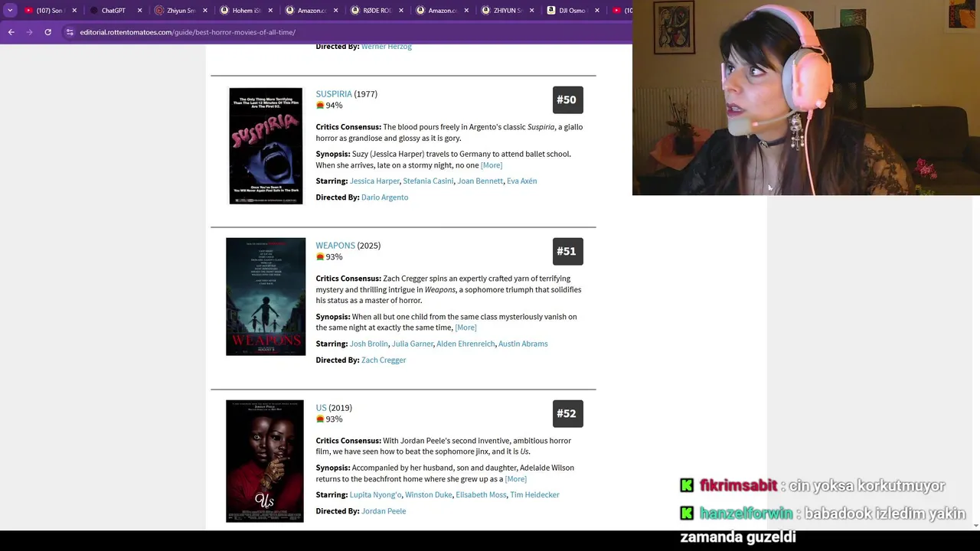Screen dimensions: 980x551
Task: Switch to the ChatGPT tab
Action: (113, 11)
